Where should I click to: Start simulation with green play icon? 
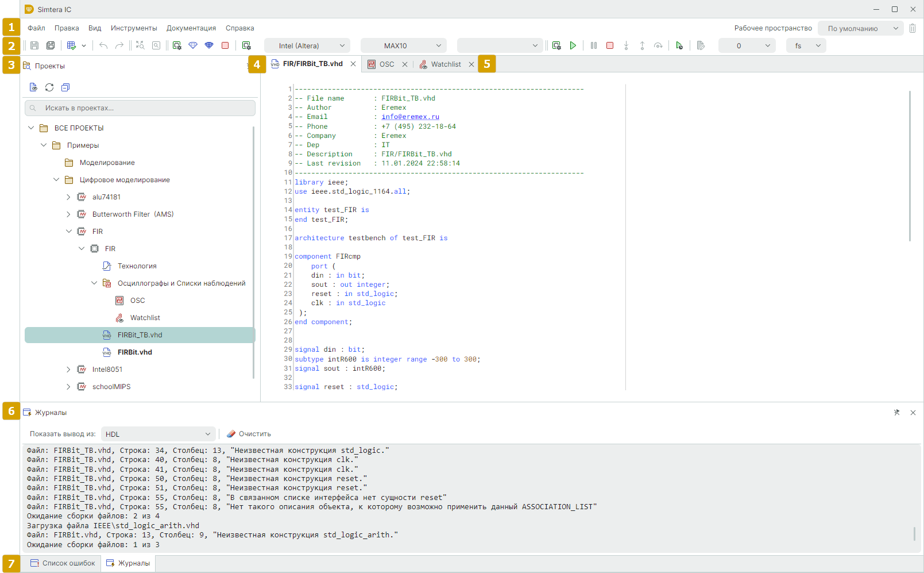[x=573, y=45]
